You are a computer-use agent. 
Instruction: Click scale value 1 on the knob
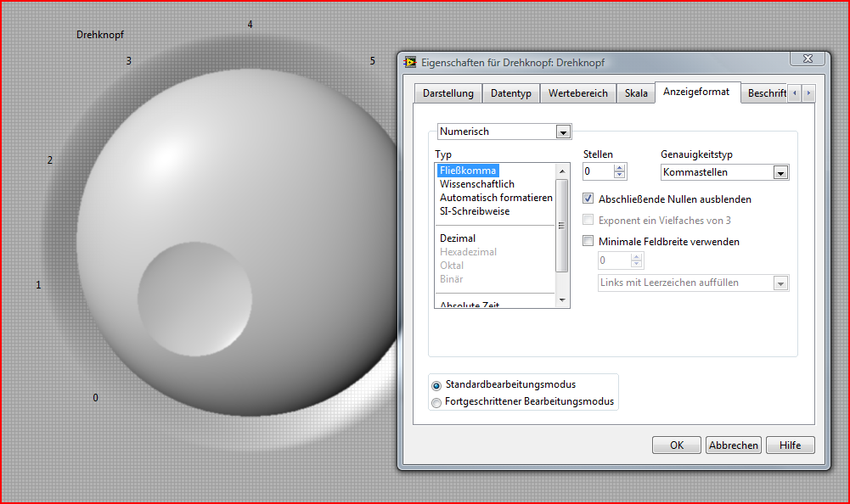[38, 285]
